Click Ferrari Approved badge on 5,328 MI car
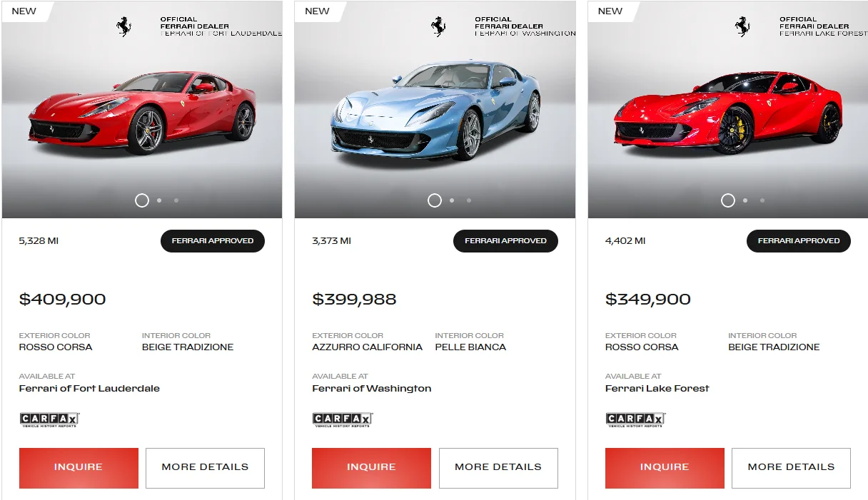Viewport: 868px width, 500px height. 213,241
